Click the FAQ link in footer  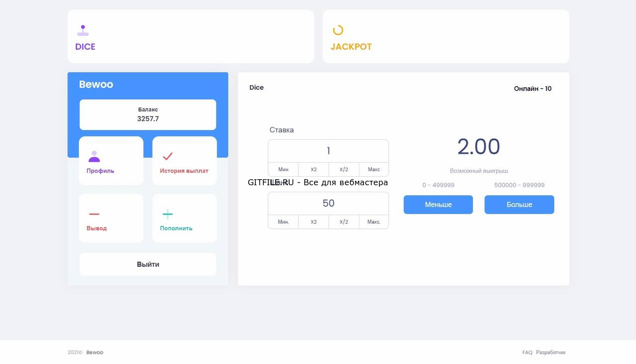pos(527,353)
